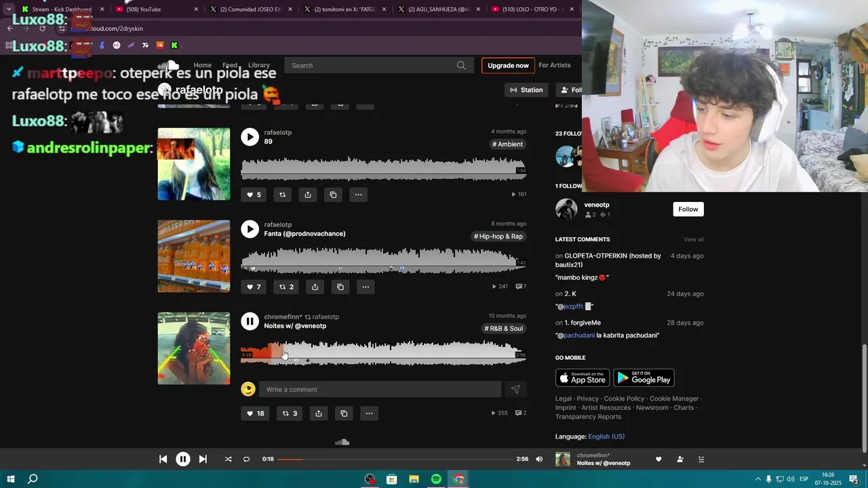Click the Write a comment field

[x=381, y=389]
